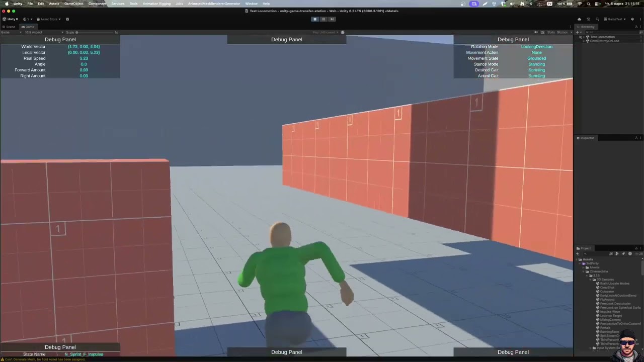The height and width of the screenshot is (362, 644).
Task: Click the Project search by log type icon
Action: click(x=630, y=254)
